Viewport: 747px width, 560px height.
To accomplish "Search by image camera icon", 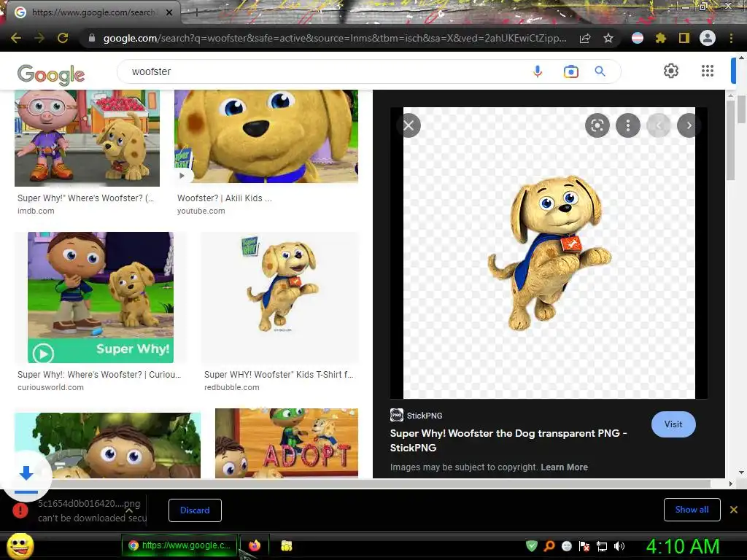I will click(570, 71).
